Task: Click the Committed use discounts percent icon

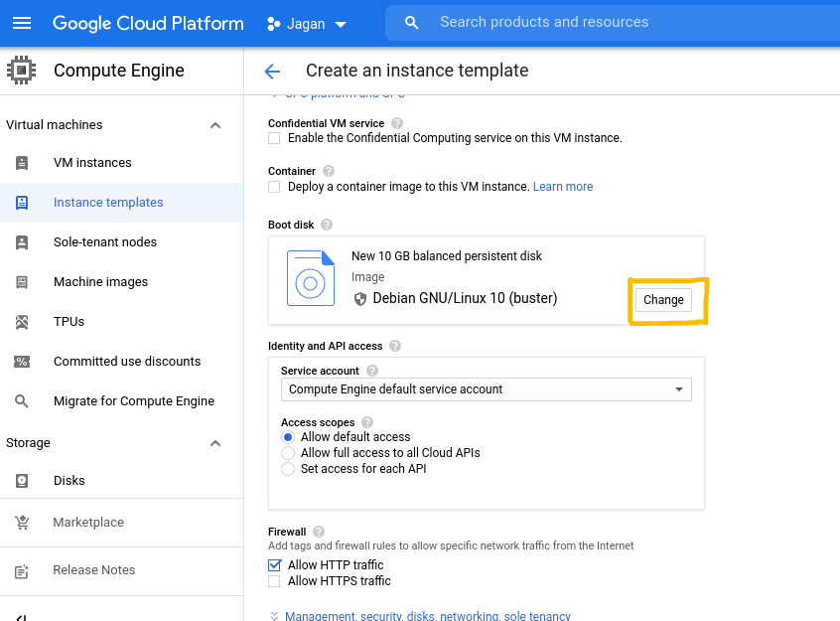Action: tap(22, 362)
